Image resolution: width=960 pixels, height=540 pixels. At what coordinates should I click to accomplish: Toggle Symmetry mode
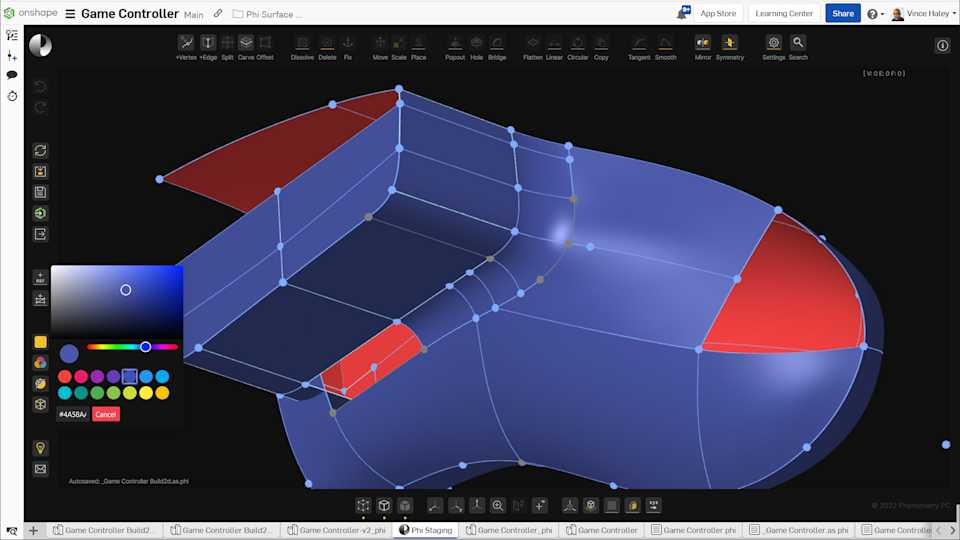729,47
